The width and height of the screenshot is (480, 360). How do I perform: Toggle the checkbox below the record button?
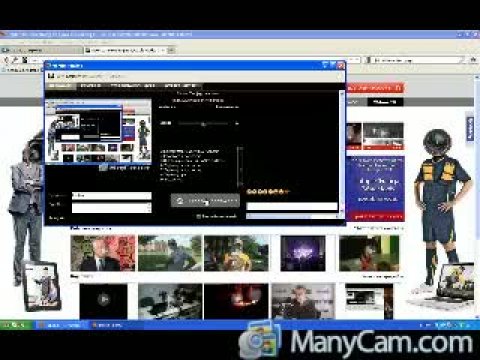(199, 216)
